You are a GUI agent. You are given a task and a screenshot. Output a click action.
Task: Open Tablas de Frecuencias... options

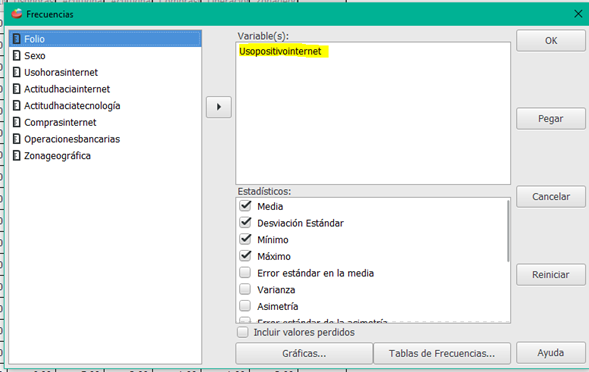[442, 354]
